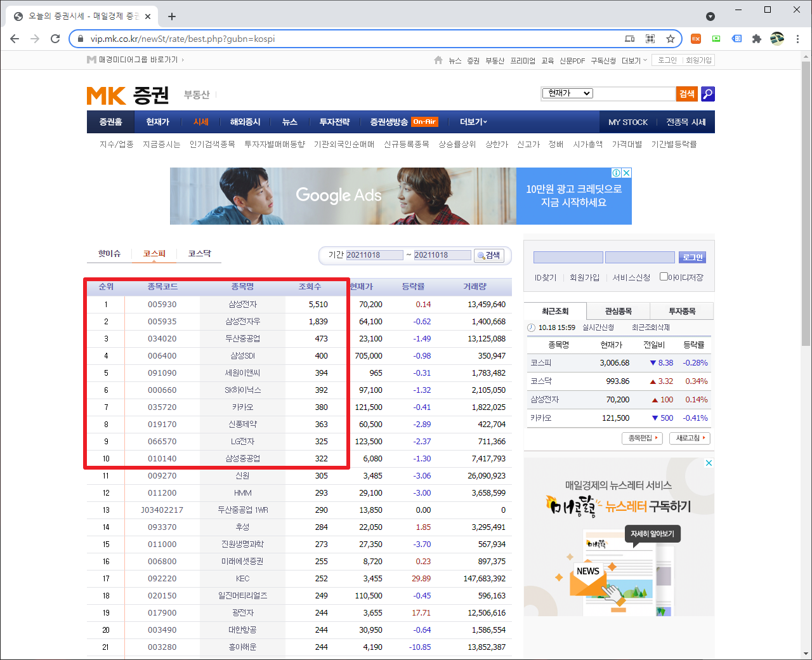Click the 상승률상위 submenu link
This screenshot has height=660, width=812.
[457, 144]
